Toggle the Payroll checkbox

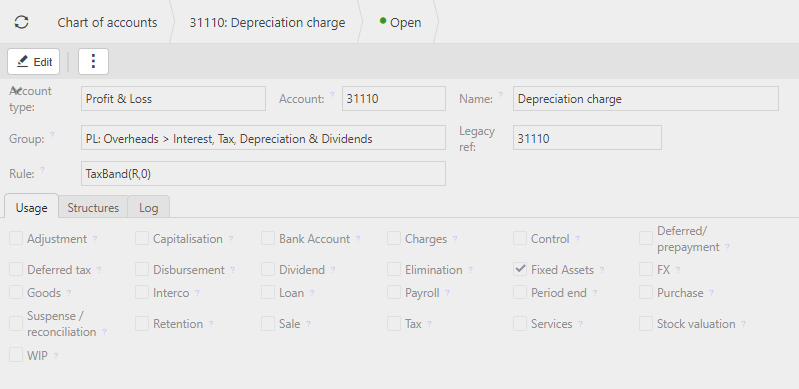click(x=394, y=292)
